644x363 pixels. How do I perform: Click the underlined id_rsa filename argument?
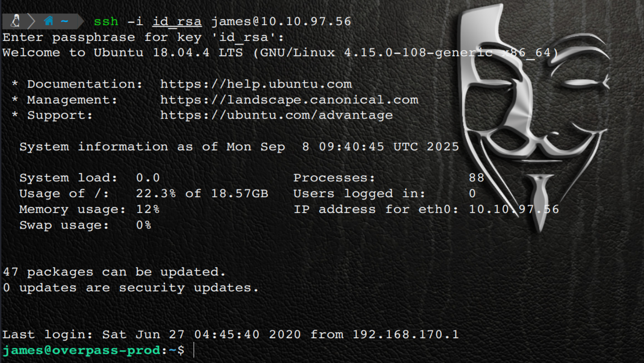tap(177, 21)
